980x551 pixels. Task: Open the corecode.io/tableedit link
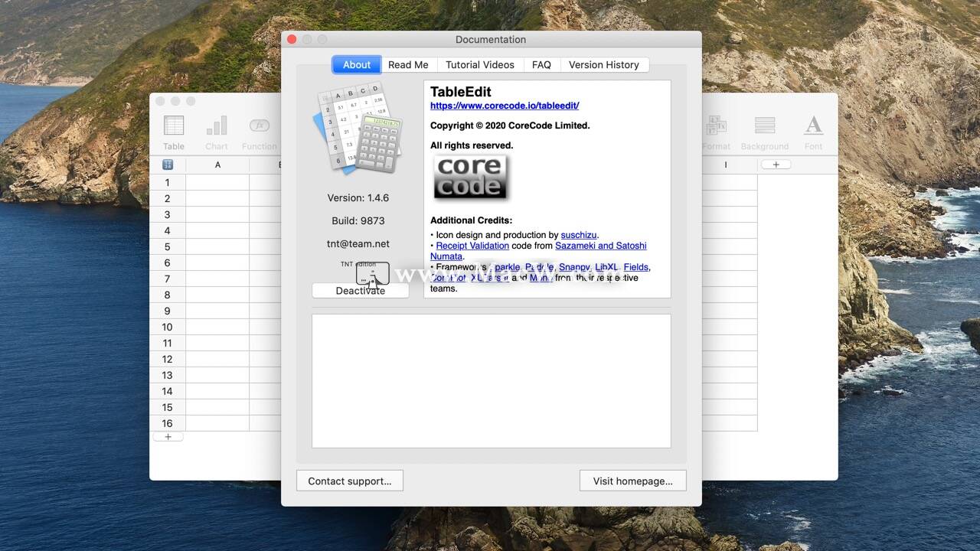505,106
